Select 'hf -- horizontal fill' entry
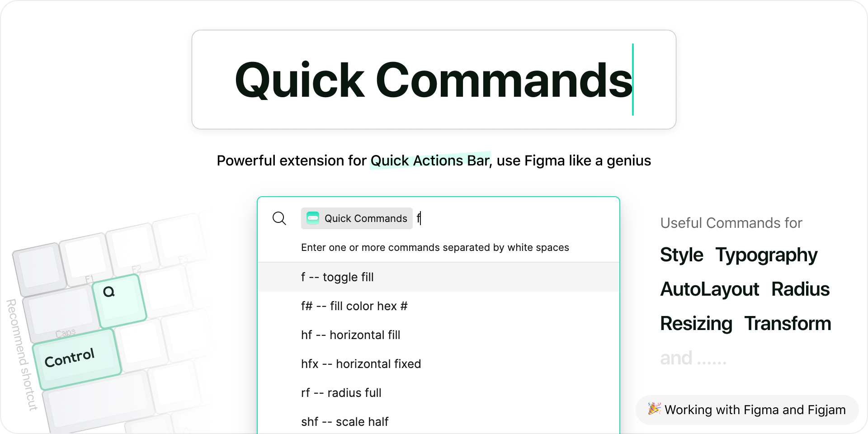The height and width of the screenshot is (434, 868). coord(439,335)
